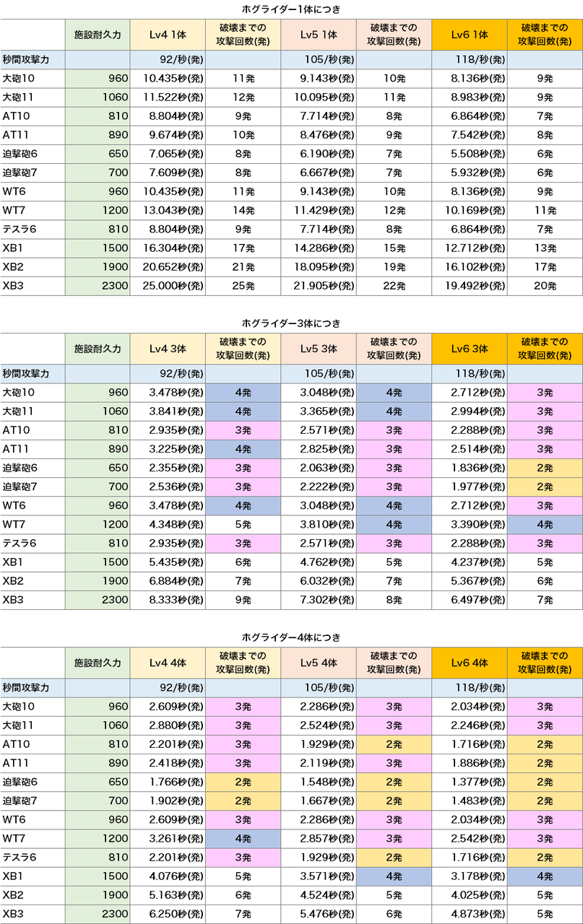
Task: Select the cell reading 5.476秒(発)
Action: (x=319, y=914)
